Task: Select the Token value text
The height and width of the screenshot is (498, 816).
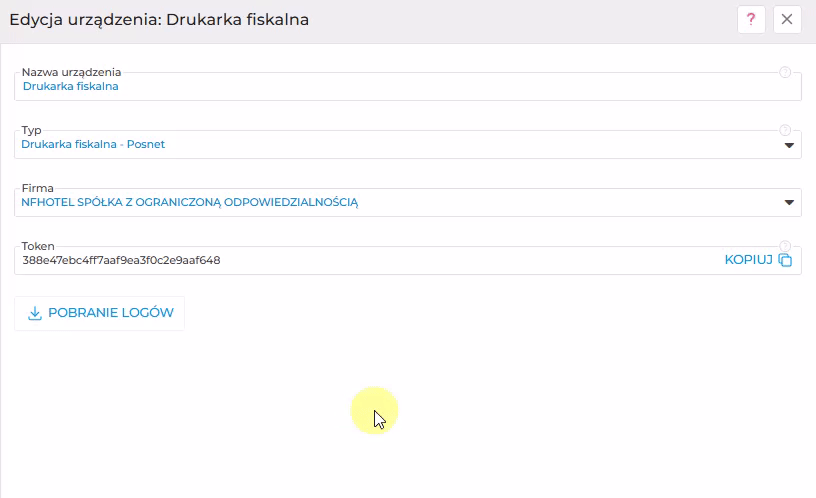Action: (121, 260)
